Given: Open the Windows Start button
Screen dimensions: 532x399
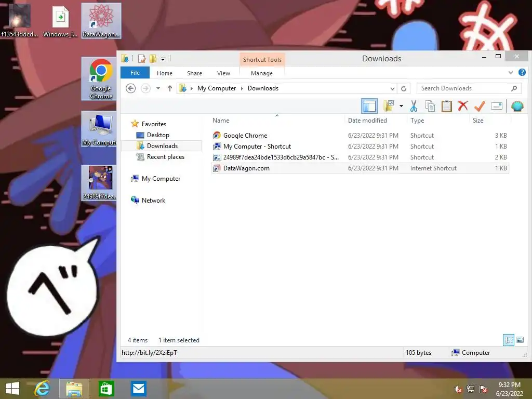Looking at the screenshot, I should pyautogui.click(x=12, y=389).
